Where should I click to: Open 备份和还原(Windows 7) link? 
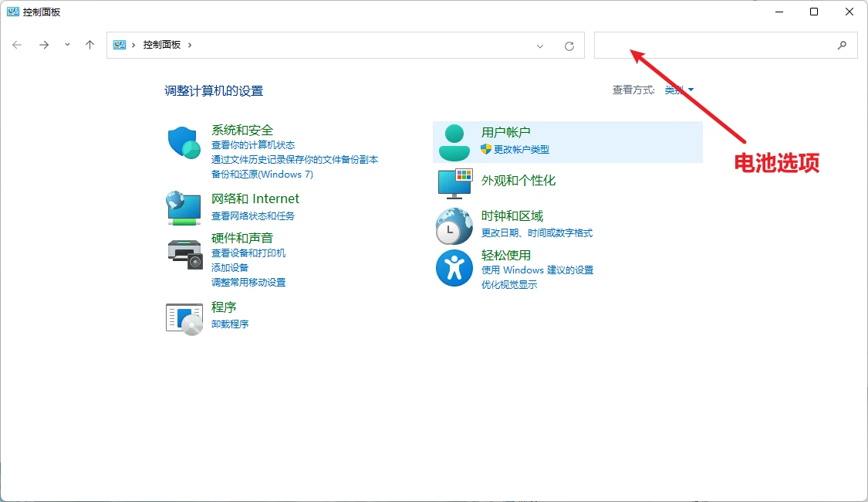[262, 175]
